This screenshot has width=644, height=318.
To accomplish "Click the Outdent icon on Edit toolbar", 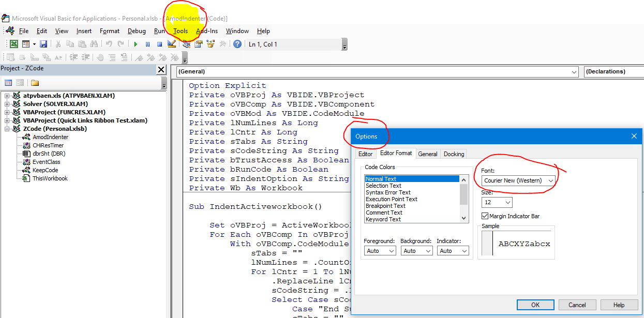I will point(85,57).
